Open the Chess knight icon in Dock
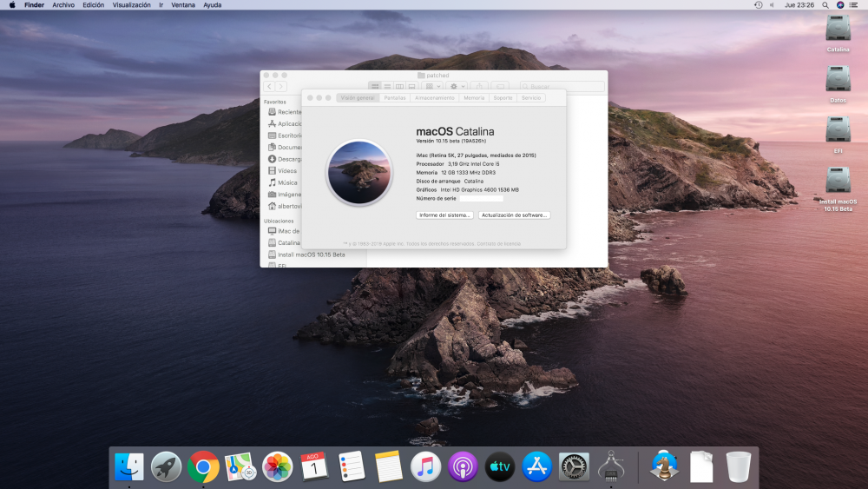868x489 pixels. click(664, 466)
